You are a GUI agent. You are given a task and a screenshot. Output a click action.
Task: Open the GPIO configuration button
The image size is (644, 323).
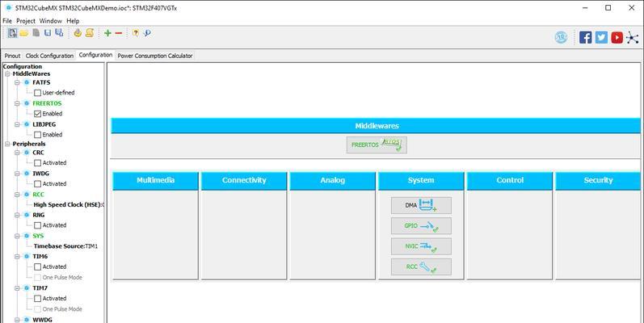(421, 226)
